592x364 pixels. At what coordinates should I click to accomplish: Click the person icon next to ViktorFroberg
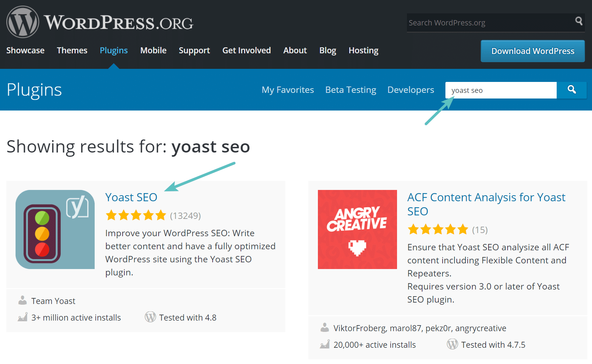point(325,327)
